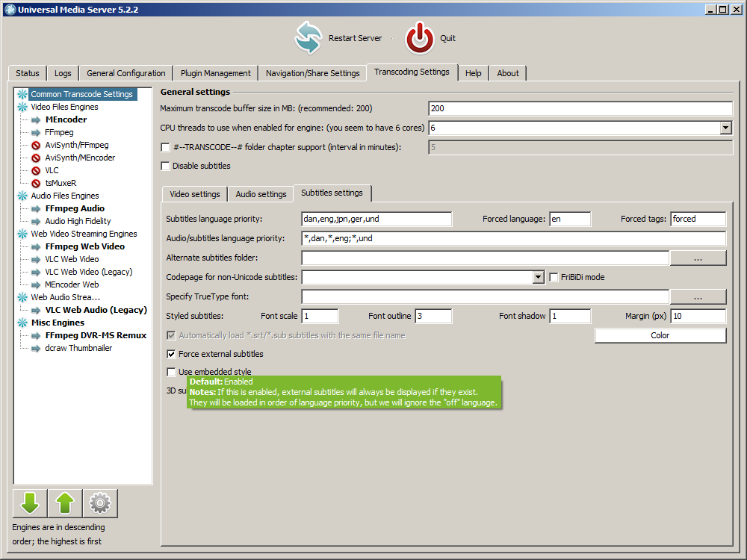Click the FFmpeg Audio arrow icon
Viewport: 747px width, 560px height.
click(36, 208)
